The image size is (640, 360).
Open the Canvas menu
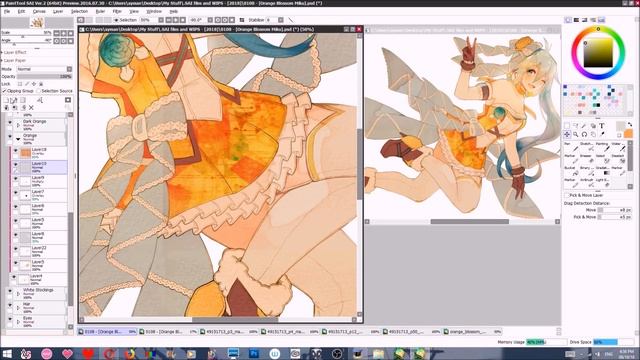coord(39,11)
